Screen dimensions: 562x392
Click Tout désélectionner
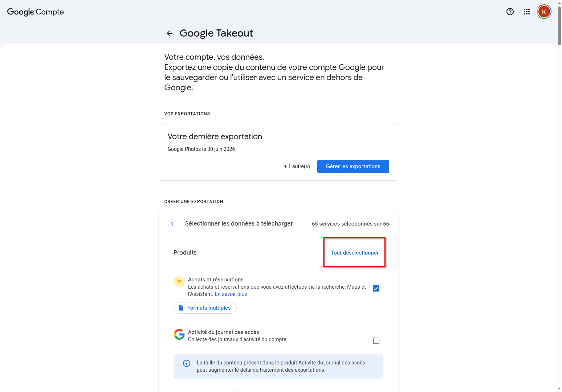click(x=355, y=253)
